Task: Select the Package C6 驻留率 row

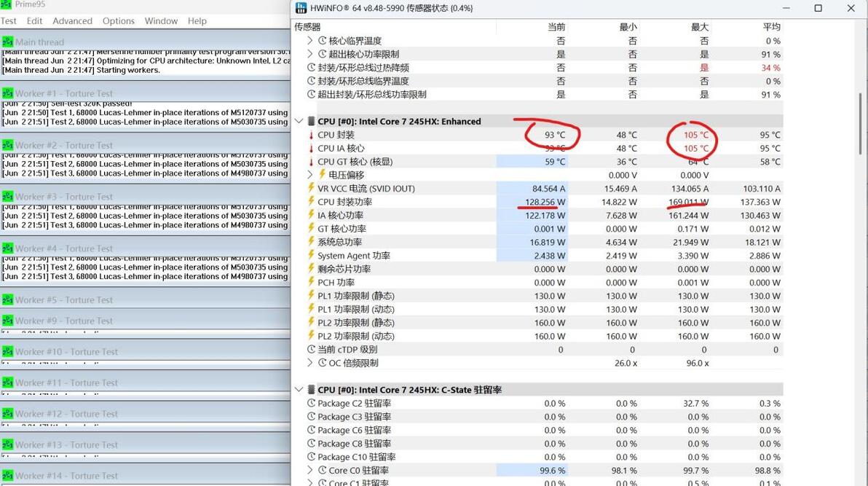Action: coord(544,430)
